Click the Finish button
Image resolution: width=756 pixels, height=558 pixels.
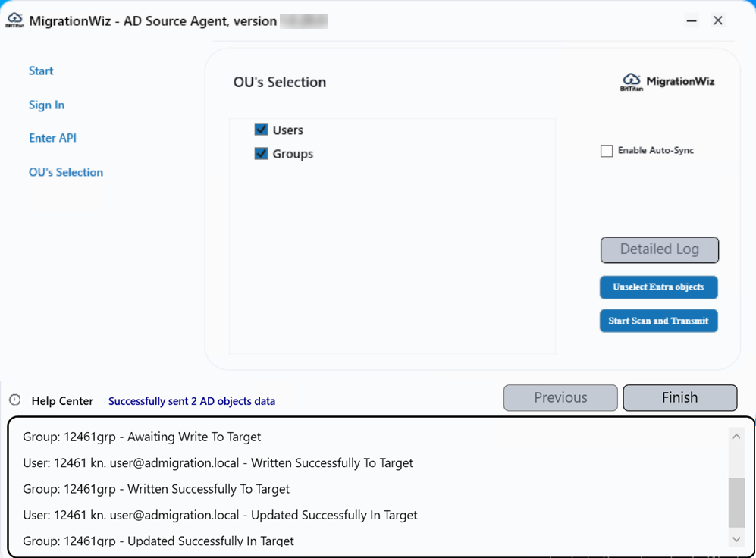[x=679, y=397]
